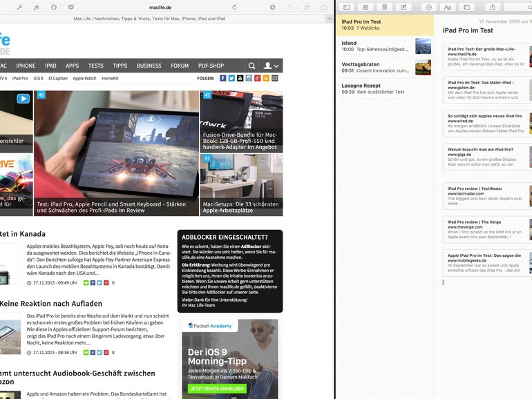
Task: Click the Island note thumbnail image
Action: [423, 46]
